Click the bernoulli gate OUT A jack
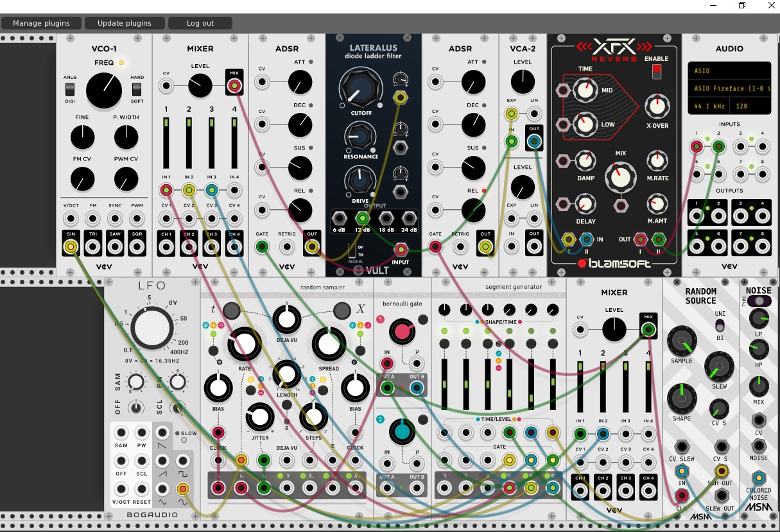Image resolution: width=780 pixels, height=532 pixels. pos(387,388)
